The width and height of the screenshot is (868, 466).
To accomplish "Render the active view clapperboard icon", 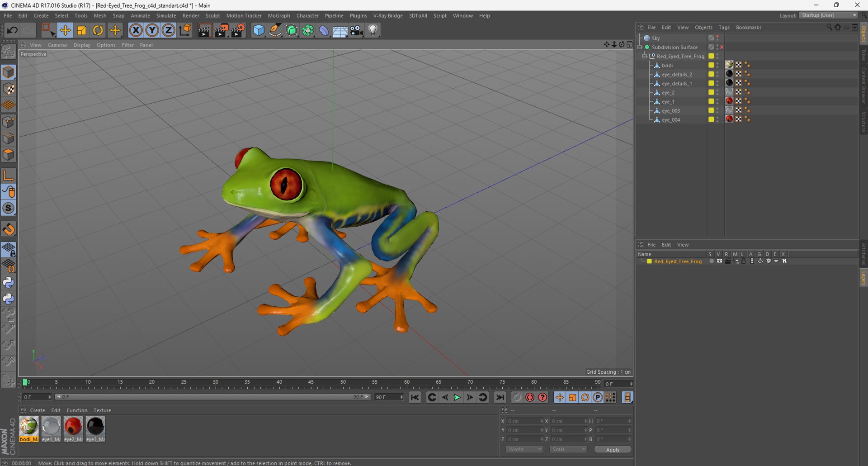I will pyautogui.click(x=204, y=30).
